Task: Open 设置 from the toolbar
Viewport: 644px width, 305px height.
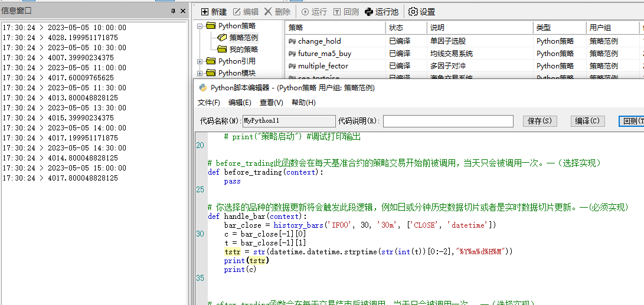Action: pos(422,12)
